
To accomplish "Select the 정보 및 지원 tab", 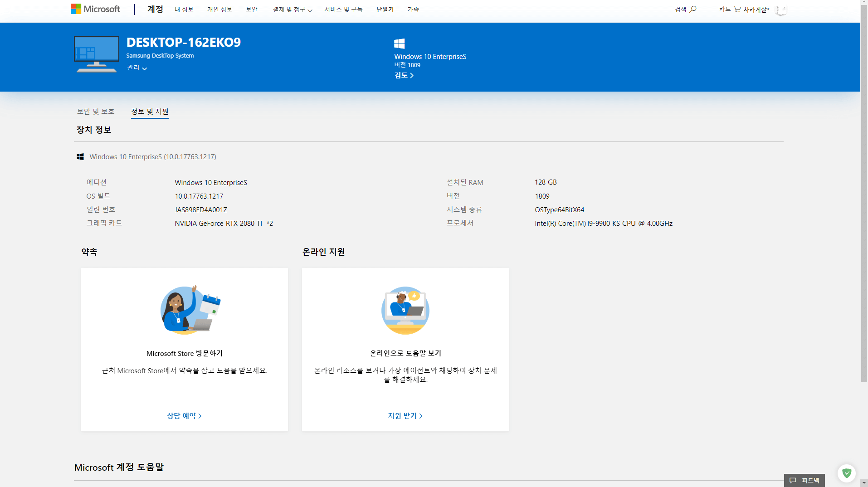I will click(150, 112).
